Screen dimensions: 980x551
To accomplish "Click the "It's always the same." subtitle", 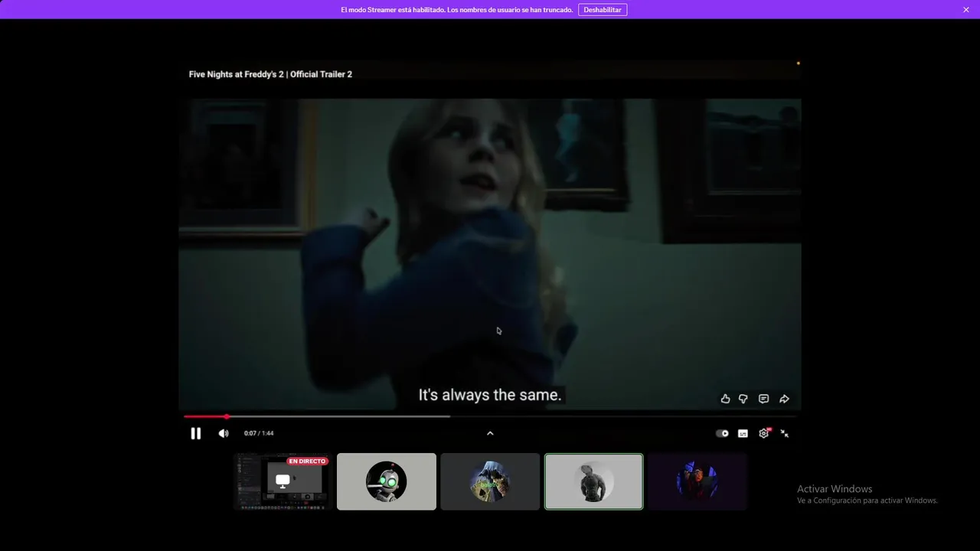I will [490, 395].
